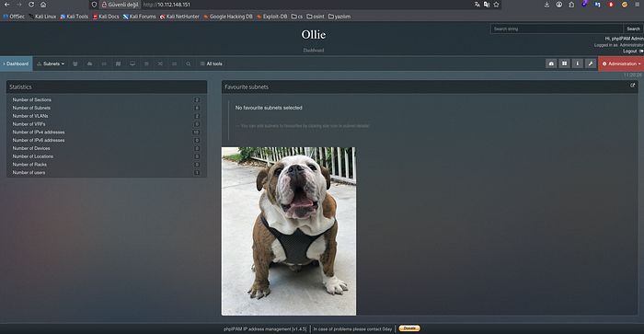Expand the Subnets dropdown menu
The image size is (644, 334).
[51, 63]
